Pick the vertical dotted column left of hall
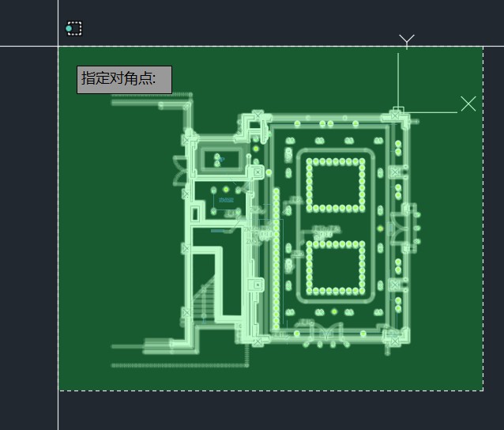 [x=276, y=258]
